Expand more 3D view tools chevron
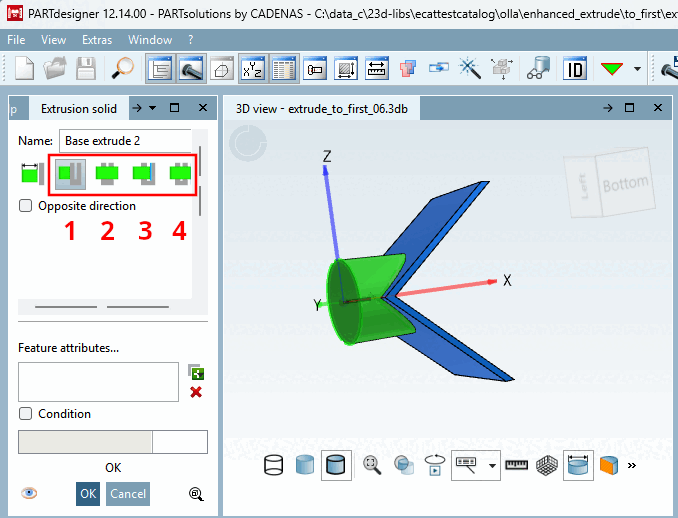The height and width of the screenshot is (518, 678). pyautogui.click(x=632, y=466)
